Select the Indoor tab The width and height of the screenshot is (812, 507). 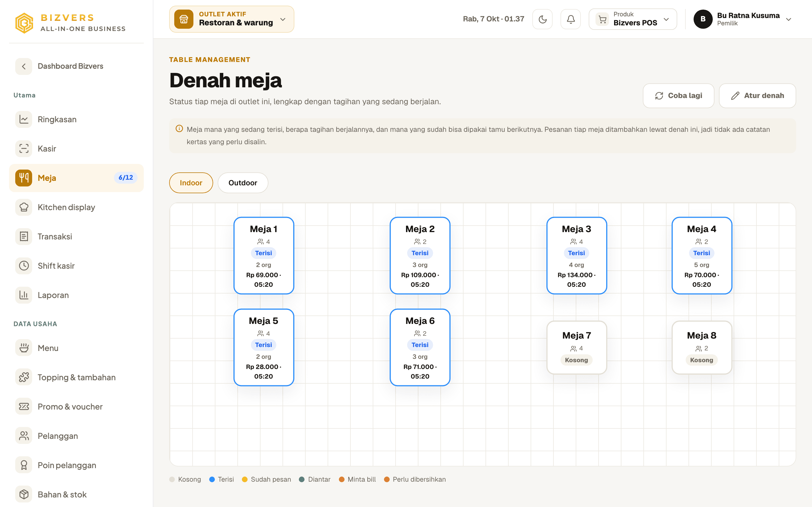click(x=191, y=183)
